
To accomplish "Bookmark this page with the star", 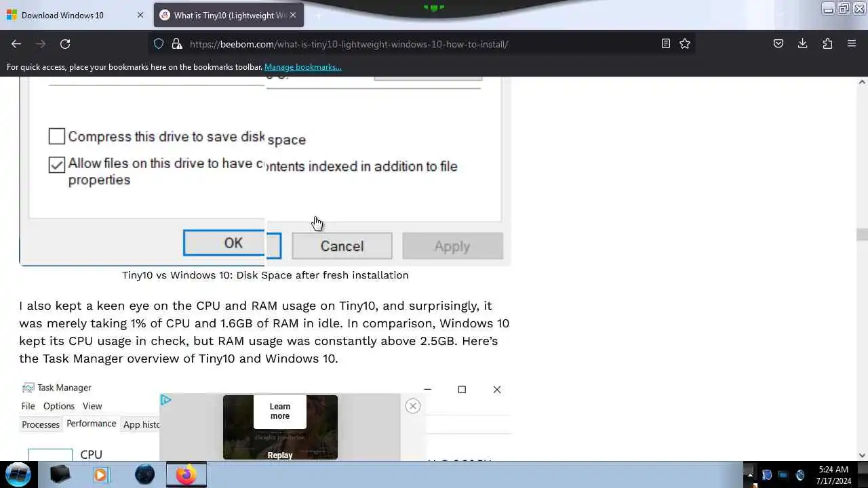I will pyautogui.click(x=685, y=43).
